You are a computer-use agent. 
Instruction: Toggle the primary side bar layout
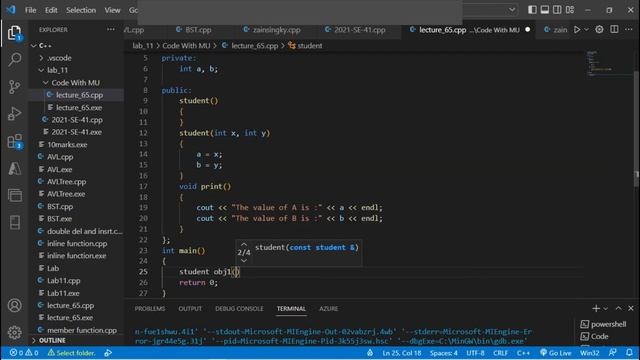pos(532,10)
